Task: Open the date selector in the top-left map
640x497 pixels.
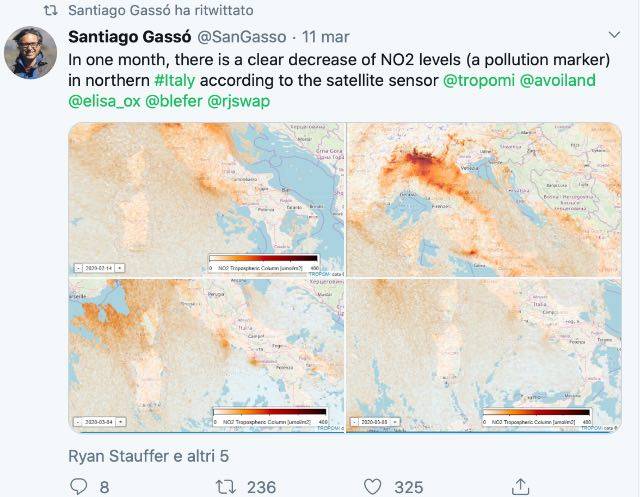Action: coord(99,267)
